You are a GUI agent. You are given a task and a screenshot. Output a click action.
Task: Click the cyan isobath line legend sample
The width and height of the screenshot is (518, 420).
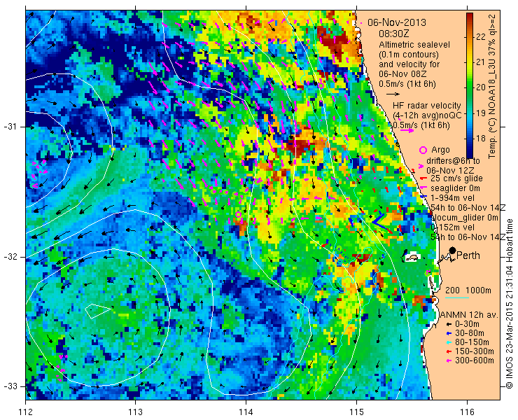point(457,298)
